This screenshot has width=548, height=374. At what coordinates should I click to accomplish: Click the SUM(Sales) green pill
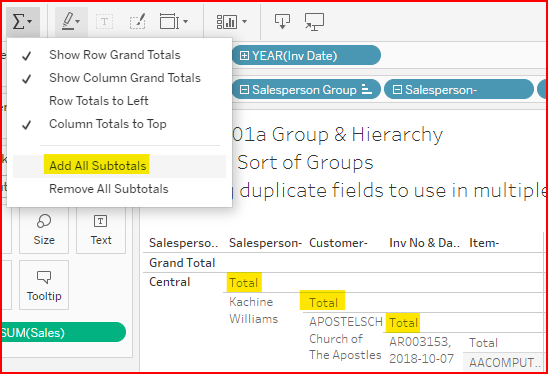[x=63, y=332]
